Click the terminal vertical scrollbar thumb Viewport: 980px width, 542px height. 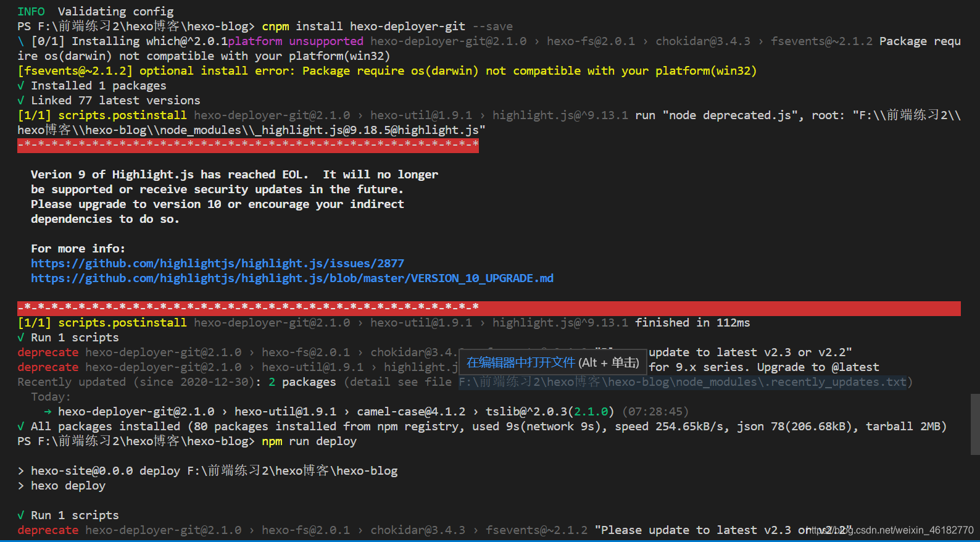point(975,424)
